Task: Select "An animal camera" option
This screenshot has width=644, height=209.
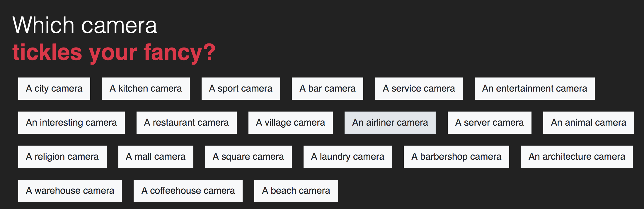Action: click(x=588, y=123)
